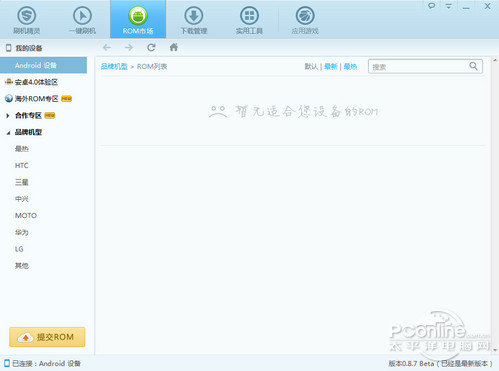
Task: Select HTC in the brand list
Action: pos(22,166)
